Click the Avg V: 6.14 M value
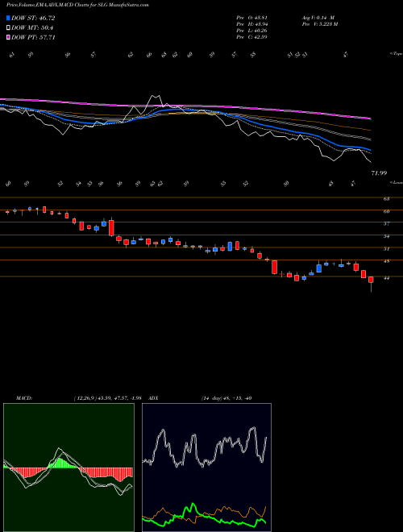Image resolution: width=403 pixels, height=532 pixels. coord(318,17)
